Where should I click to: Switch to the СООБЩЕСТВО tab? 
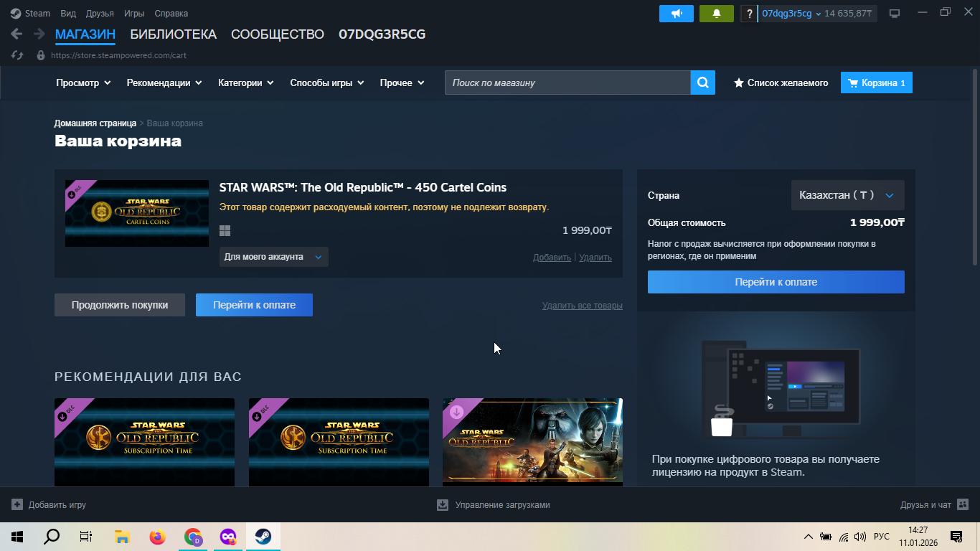pos(278,34)
